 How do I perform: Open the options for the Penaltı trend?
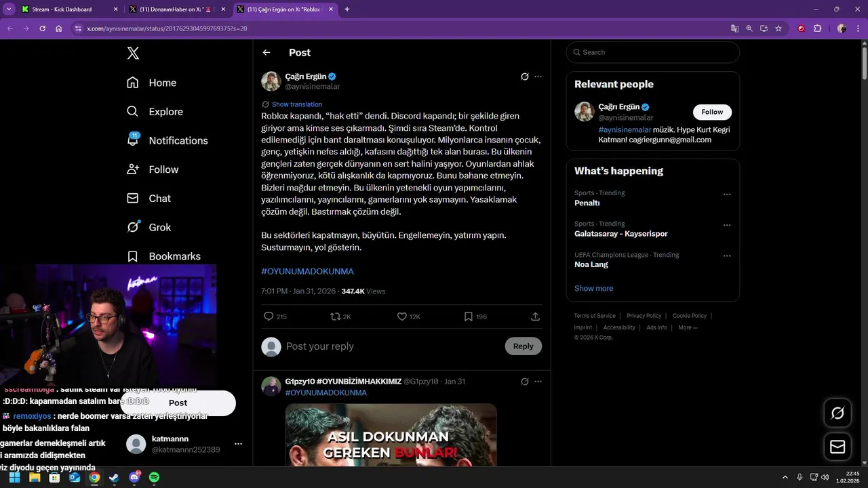tap(727, 195)
